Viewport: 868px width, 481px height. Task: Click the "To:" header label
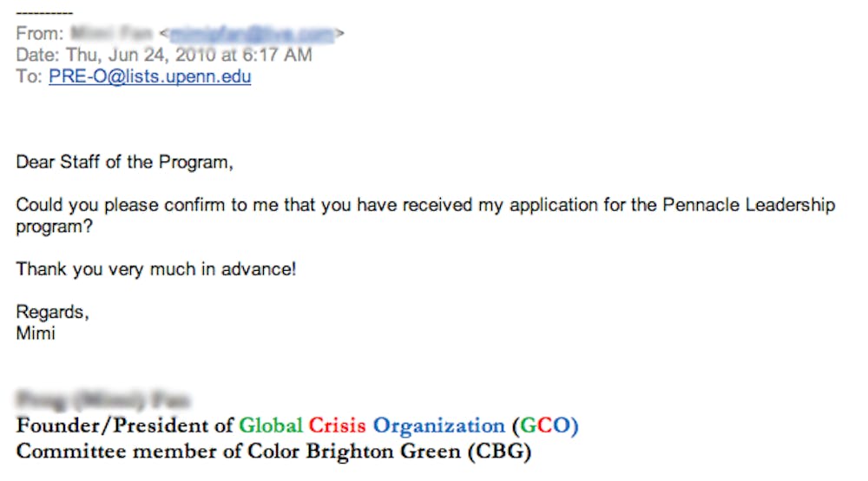(29, 76)
